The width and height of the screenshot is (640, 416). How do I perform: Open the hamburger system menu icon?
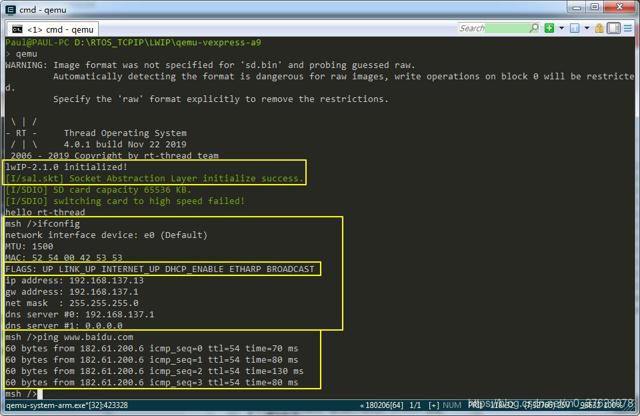coord(628,28)
